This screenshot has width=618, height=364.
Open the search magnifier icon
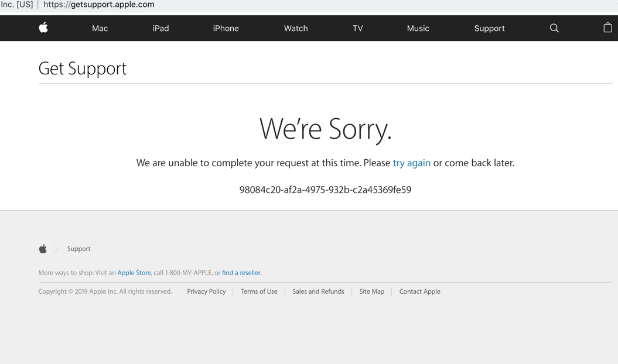[x=554, y=28]
